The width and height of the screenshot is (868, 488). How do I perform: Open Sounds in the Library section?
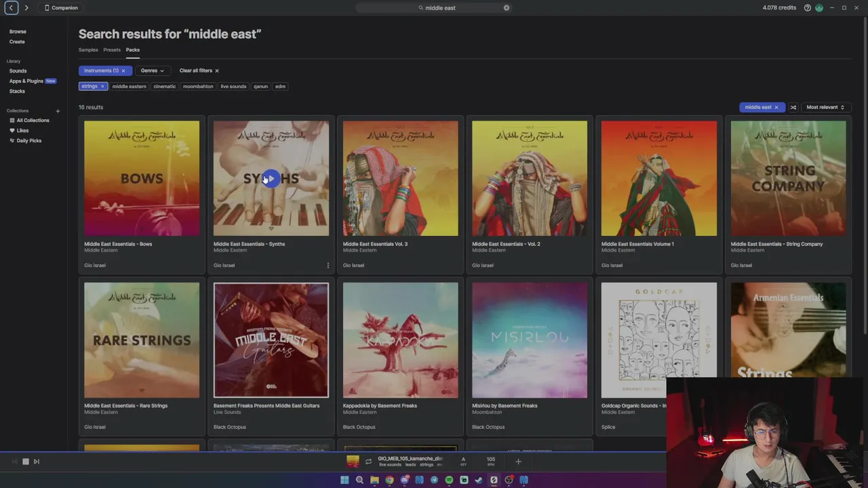pyautogui.click(x=18, y=70)
